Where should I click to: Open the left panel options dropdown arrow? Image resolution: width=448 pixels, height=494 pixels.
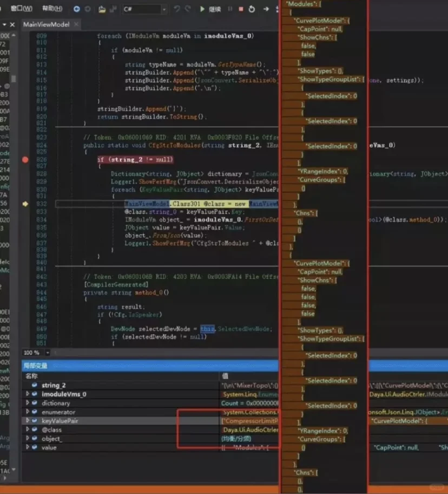coord(4,24)
